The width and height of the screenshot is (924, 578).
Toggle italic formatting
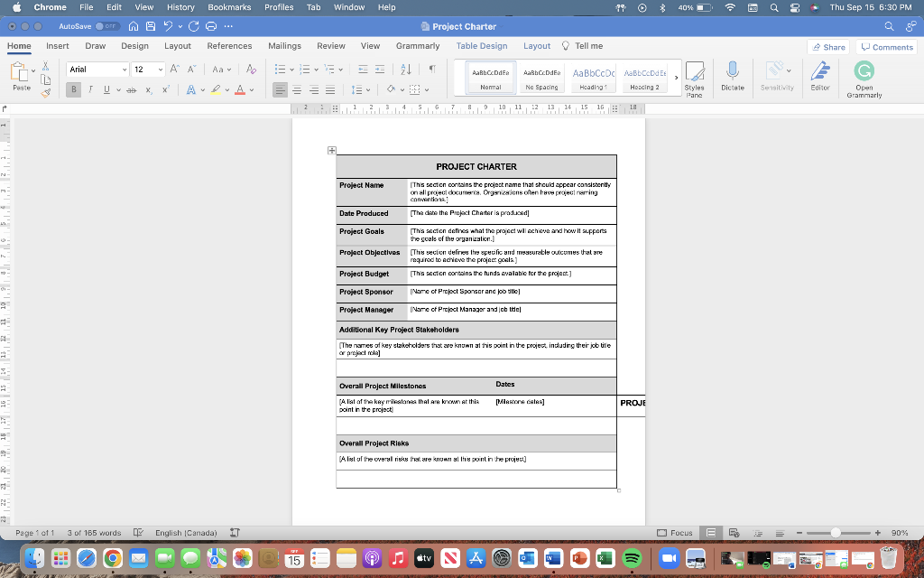point(90,89)
